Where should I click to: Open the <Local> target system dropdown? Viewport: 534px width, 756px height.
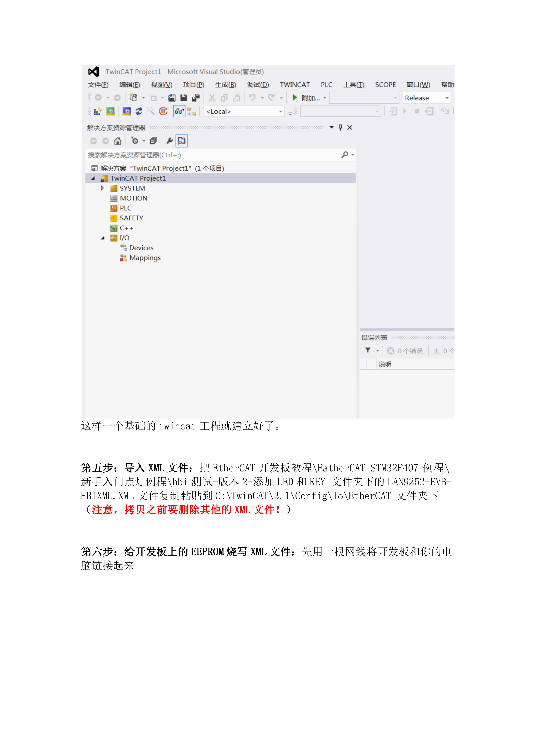pos(244,112)
